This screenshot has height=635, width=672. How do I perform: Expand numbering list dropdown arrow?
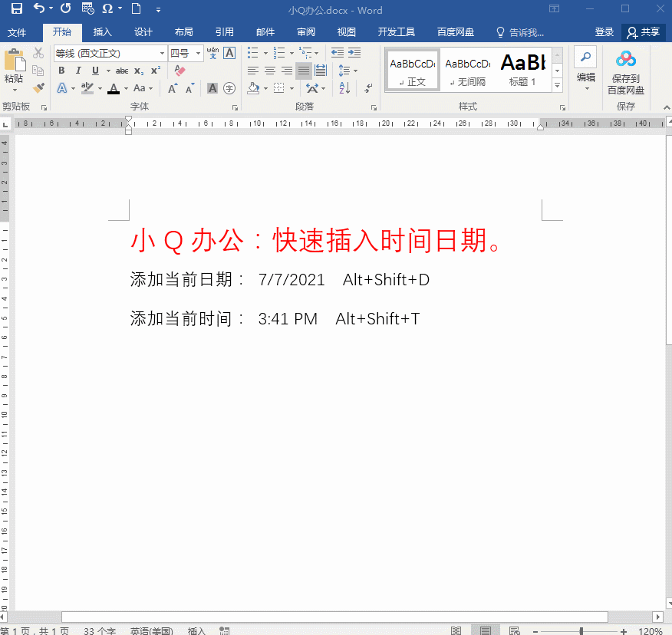click(x=292, y=53)
